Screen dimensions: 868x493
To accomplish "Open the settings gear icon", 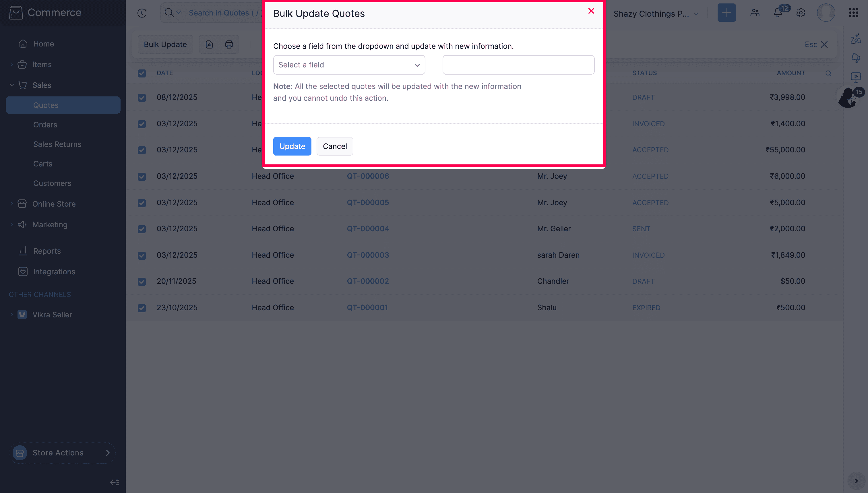I will 801,13.
